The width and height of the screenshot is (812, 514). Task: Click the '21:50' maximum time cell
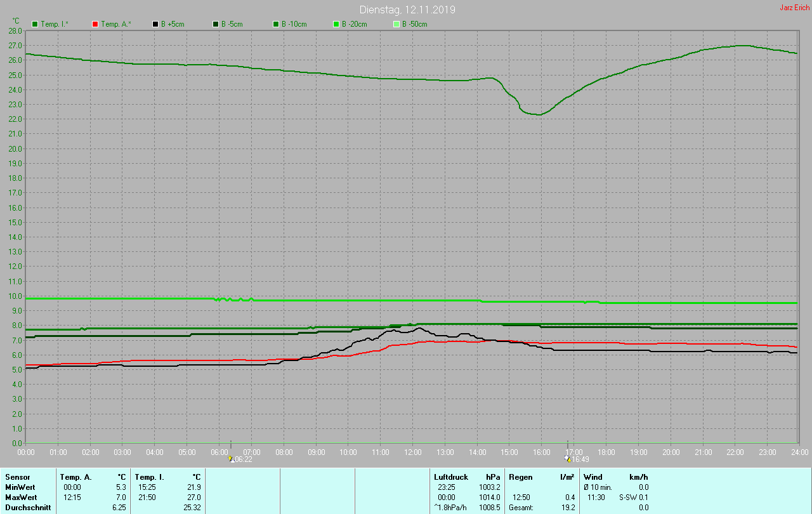coord(147,497)
